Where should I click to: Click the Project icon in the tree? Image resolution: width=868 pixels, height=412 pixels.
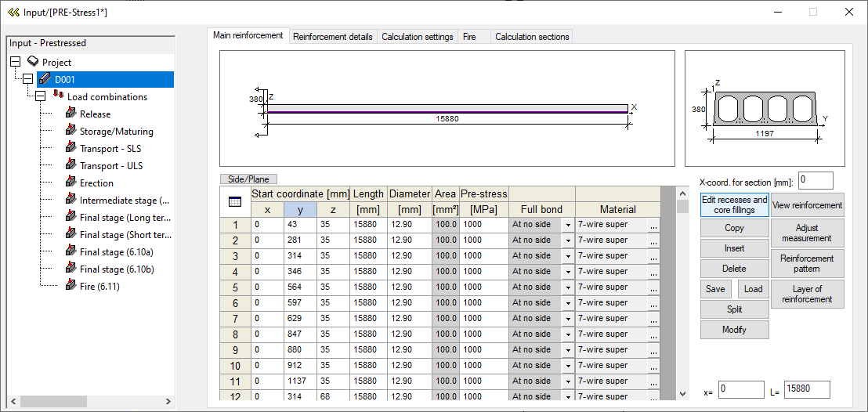pyautogui.click(x=33, y=62)
